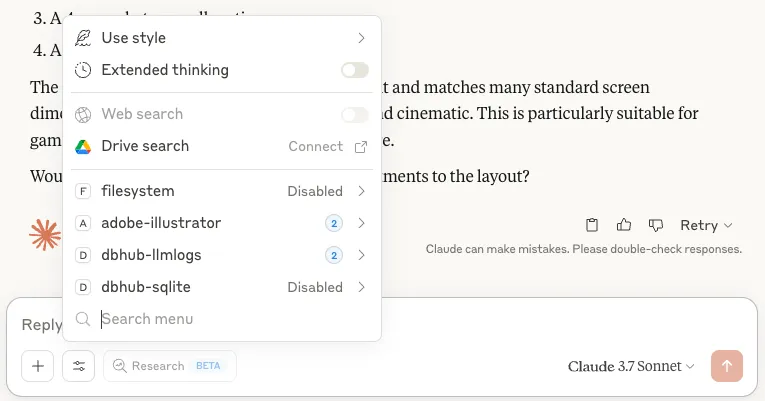Open the Retry dropdown
The image size is (765, 401).
pos(706,225)
